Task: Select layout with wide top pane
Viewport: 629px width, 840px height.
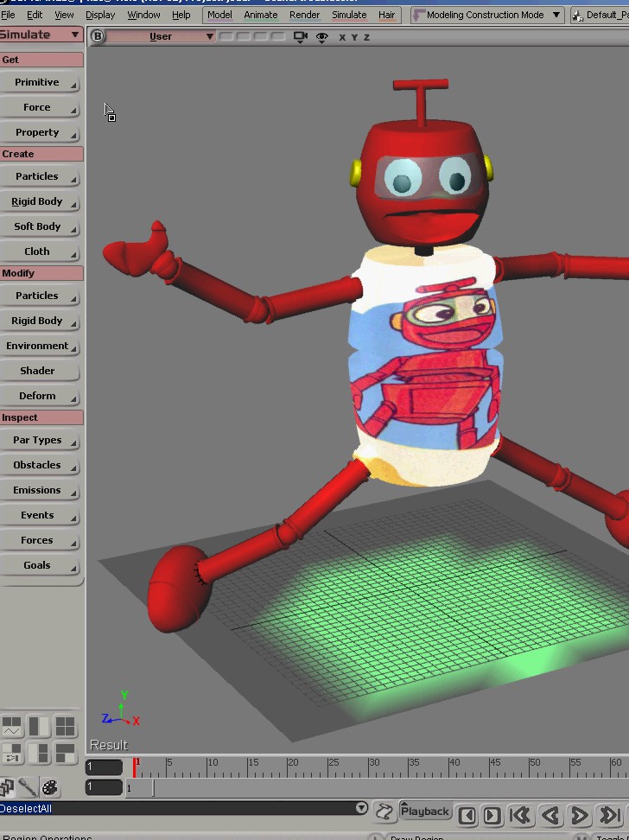Action: [66, 754]
